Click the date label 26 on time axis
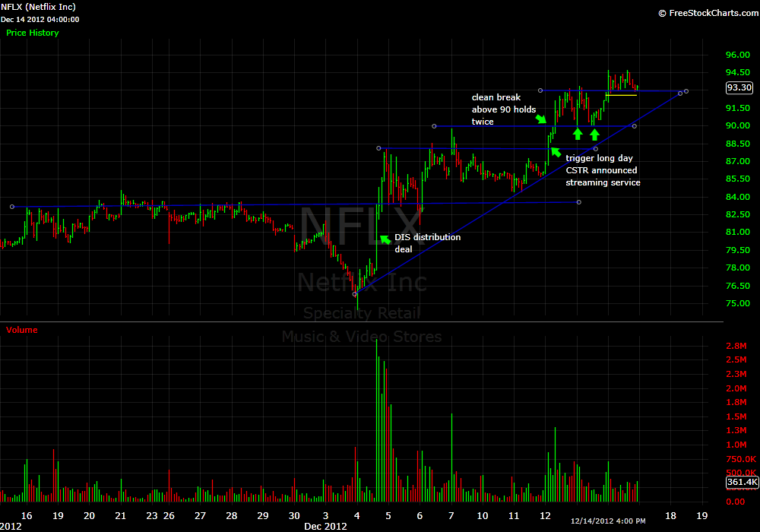The image size is (760, 532). pos(169,515)
